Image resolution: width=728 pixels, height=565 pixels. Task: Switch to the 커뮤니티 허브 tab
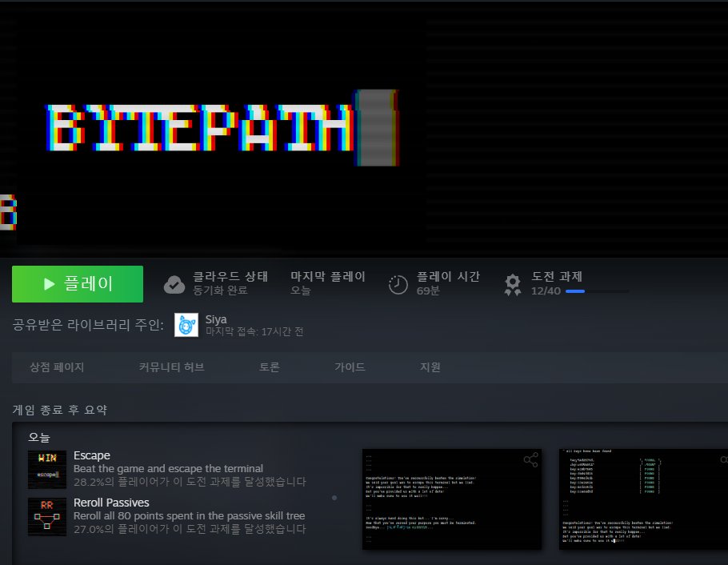[170, 367]
